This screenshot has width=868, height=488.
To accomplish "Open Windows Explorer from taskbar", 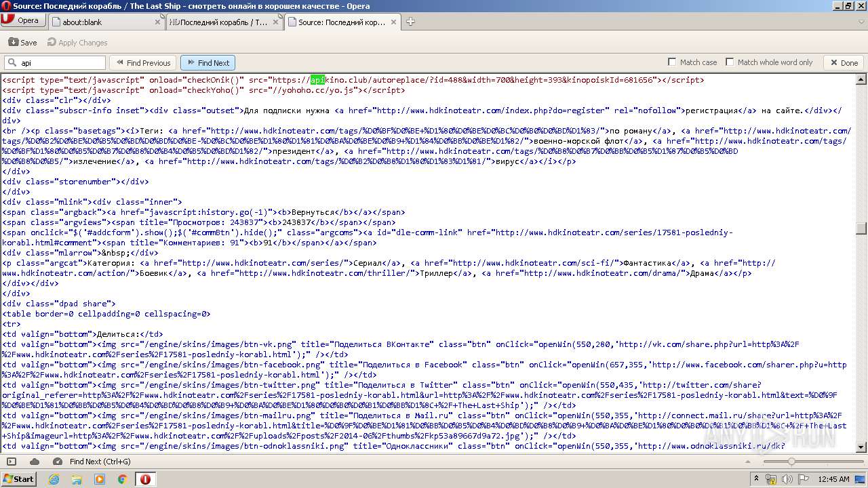I will (x=77, y=479).
